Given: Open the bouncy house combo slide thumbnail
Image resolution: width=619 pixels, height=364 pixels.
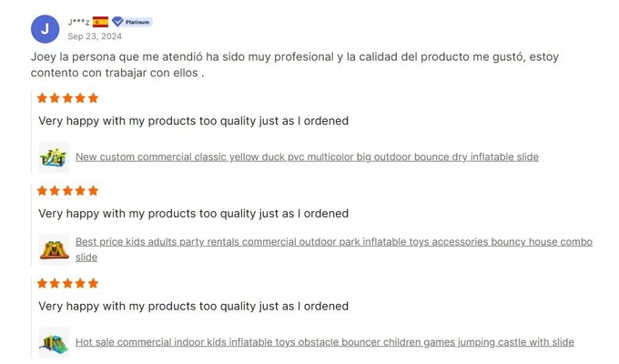Looking at the screenshot, I should tap(54, 248).
